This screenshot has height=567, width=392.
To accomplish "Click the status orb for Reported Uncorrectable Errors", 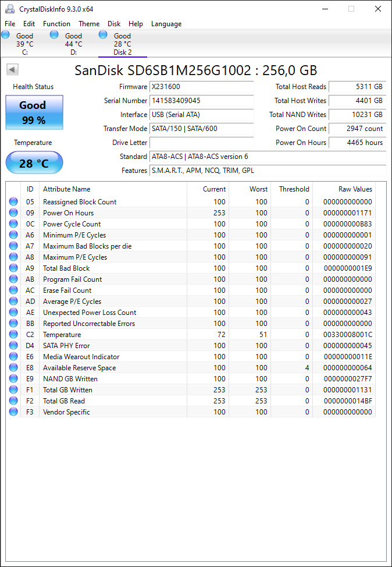I will click(x=13, y=323).
